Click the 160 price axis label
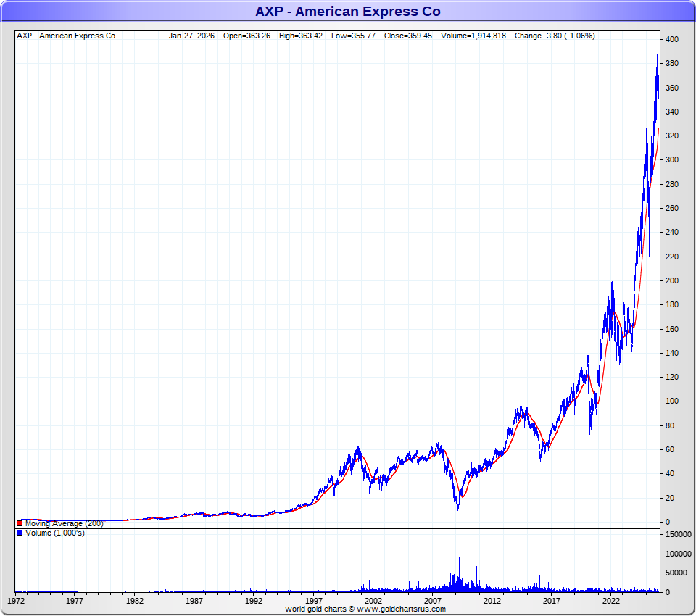Image resolution: width=696 pixels, height=616 pixels. coord(672,329)
